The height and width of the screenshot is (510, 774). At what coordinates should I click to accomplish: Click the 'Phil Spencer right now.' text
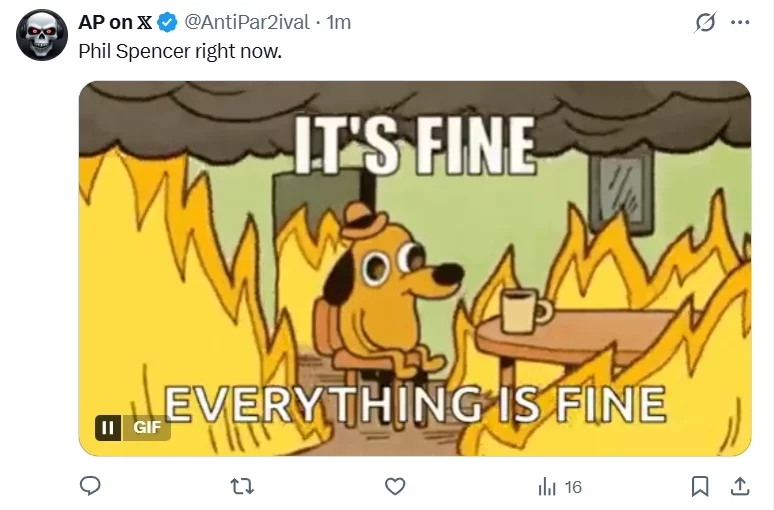click(180, 51)
